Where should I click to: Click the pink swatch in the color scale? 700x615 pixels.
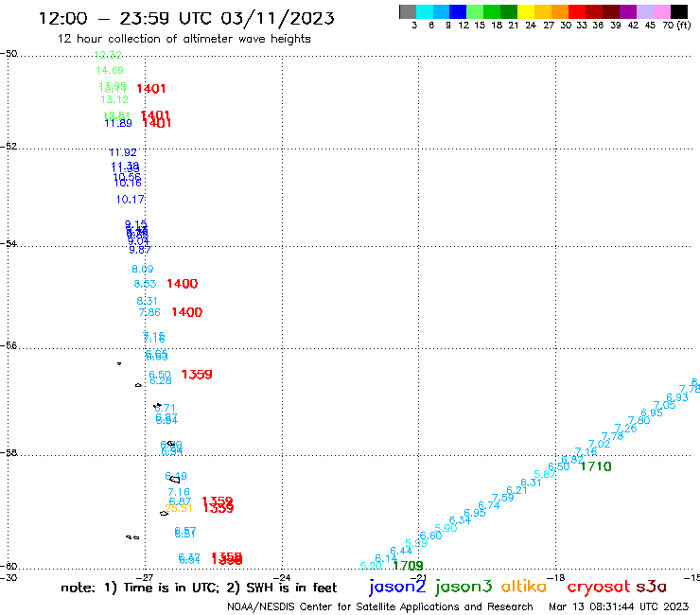tap(661, 11)
